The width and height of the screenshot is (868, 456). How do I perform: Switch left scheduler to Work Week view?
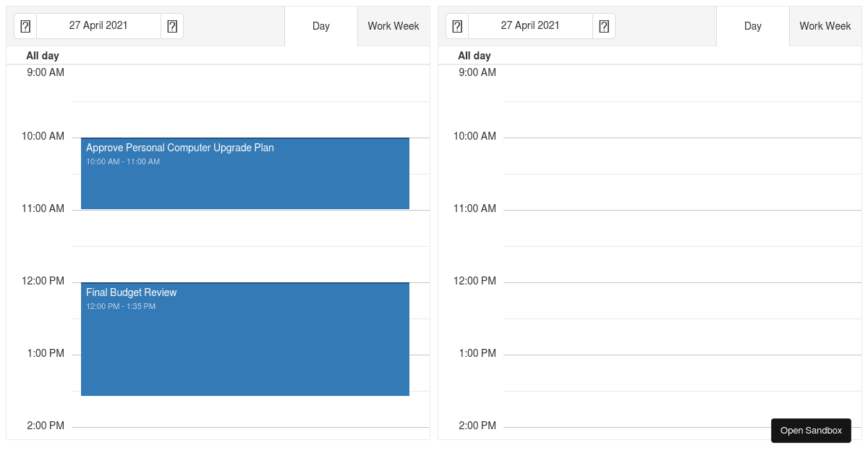pos(393,26)
